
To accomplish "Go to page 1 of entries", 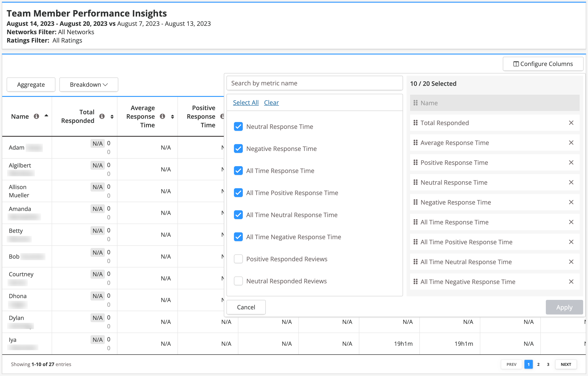I will (528, 364).
